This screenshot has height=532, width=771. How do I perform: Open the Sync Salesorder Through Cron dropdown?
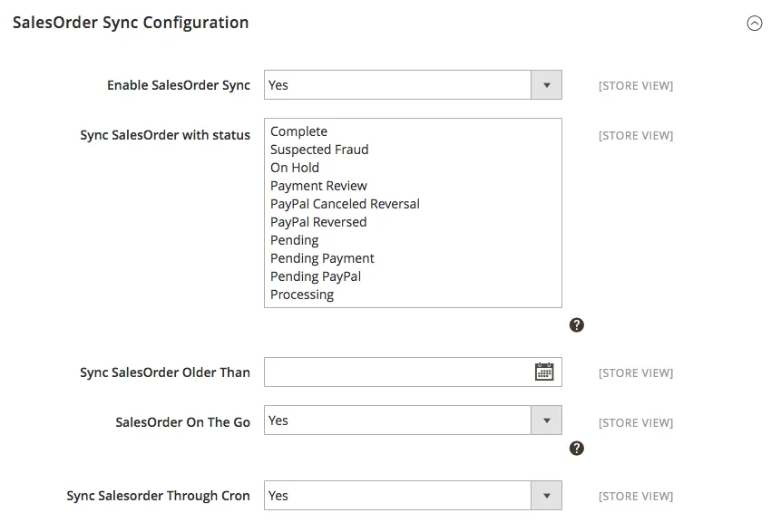point(413,496)
